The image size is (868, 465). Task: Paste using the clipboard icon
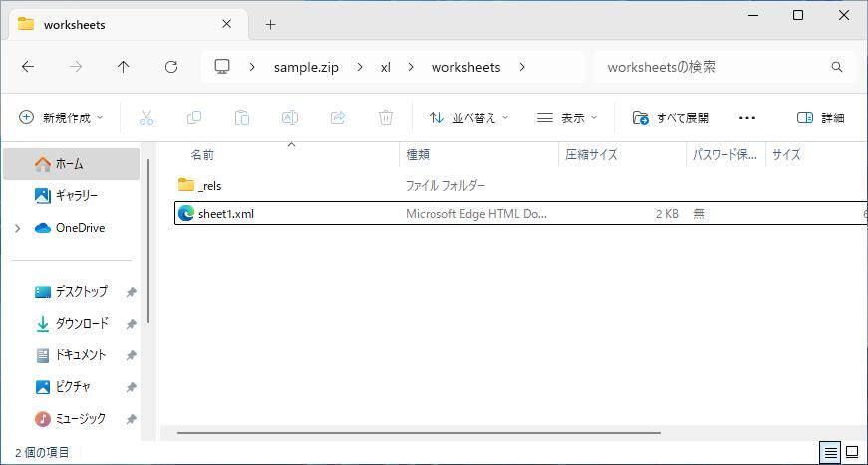pos(242,117)
